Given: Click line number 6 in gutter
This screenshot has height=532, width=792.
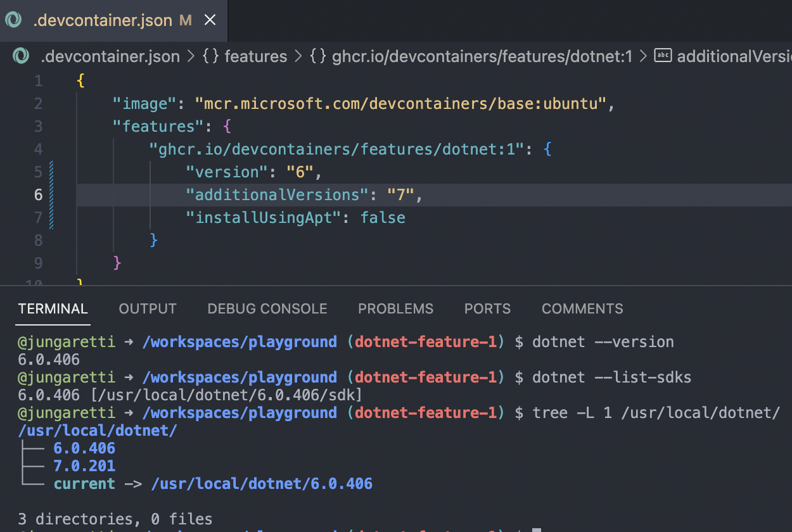Looking at the screenshot, I should [39, 195].
